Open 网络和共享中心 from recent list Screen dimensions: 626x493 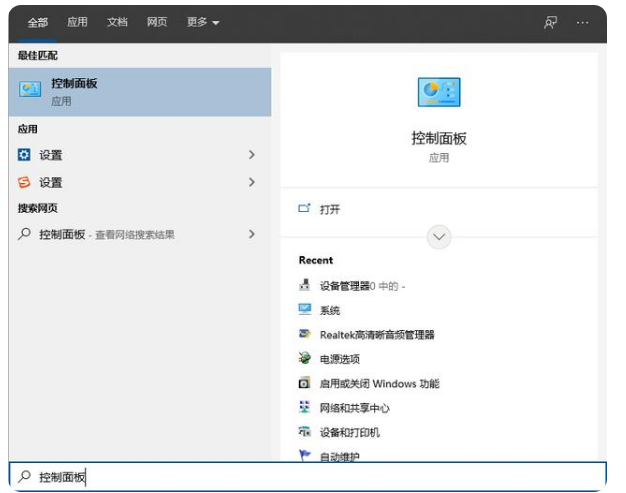pos(354,408)
